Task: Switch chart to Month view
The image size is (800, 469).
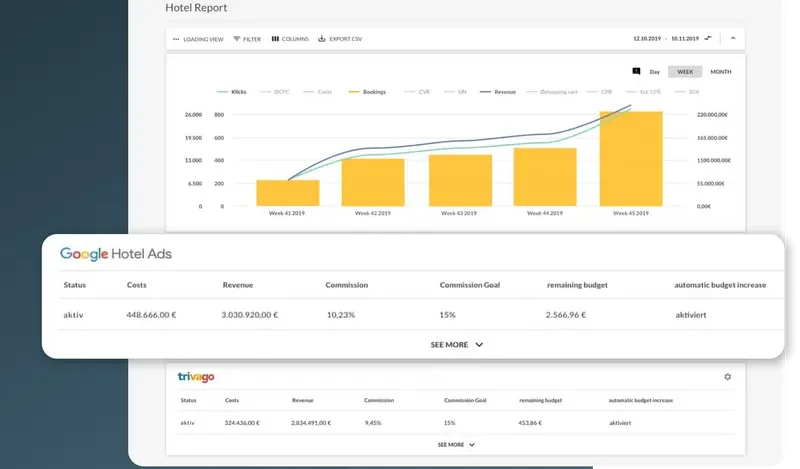Action: point(721,72)
